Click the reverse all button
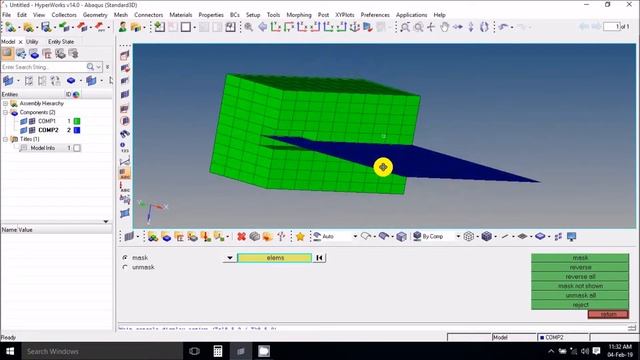 click(580, 276)
